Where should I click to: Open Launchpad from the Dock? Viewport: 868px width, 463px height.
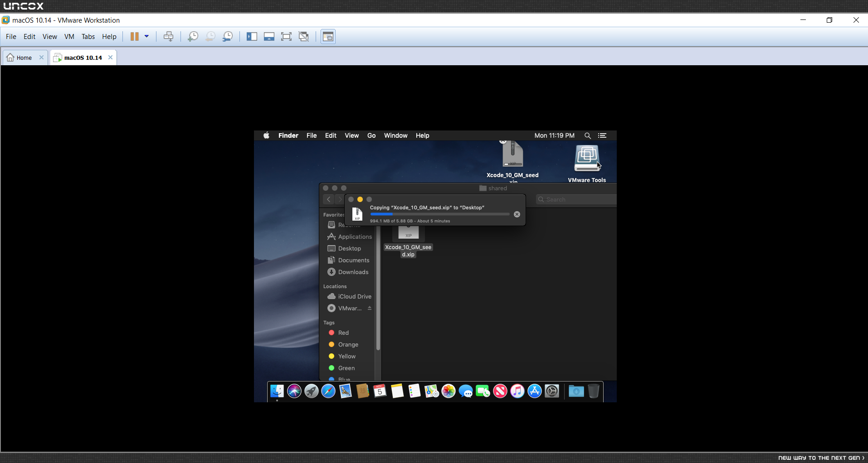(312, 391)
